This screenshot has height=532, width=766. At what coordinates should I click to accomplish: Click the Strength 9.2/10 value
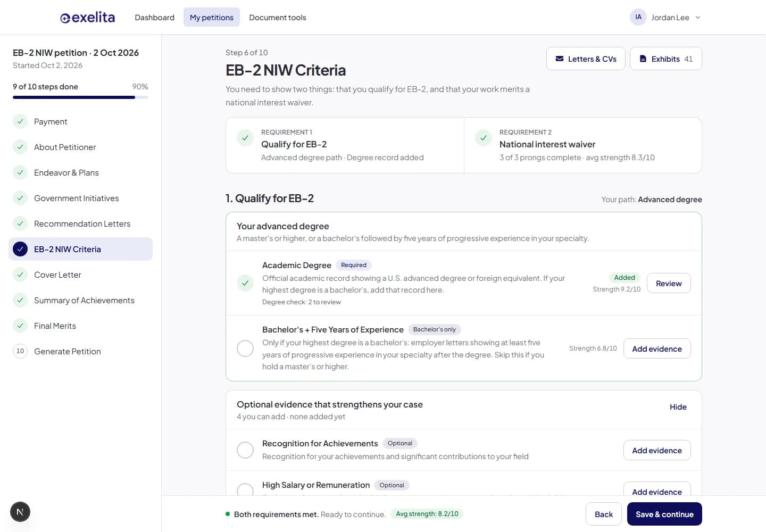coord(617,289)
